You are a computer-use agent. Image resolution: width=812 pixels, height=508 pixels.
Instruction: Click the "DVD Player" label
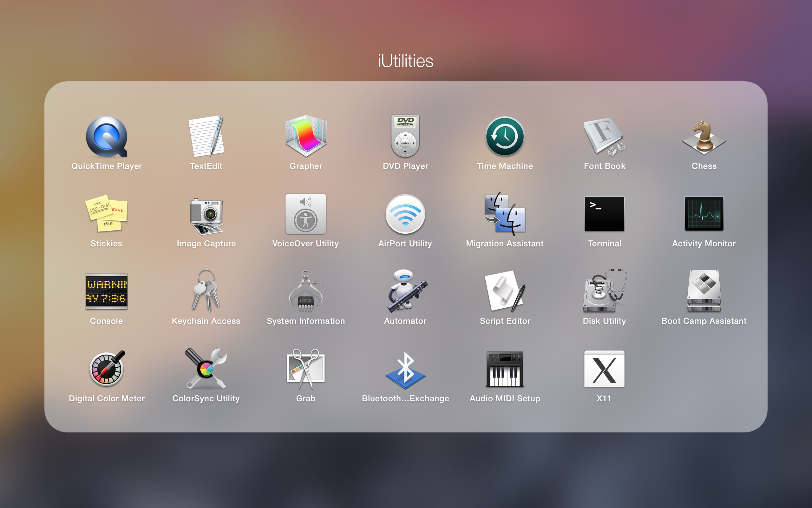point(405,166)
